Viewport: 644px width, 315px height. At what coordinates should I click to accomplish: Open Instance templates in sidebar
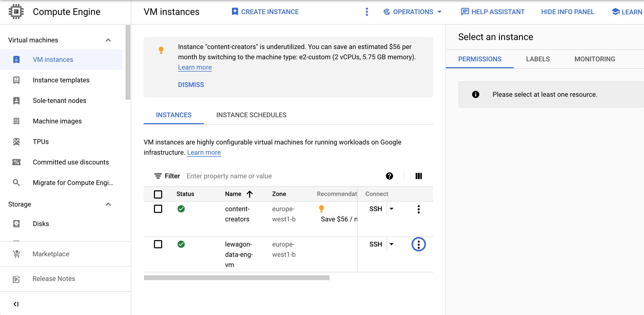[61, 80]
